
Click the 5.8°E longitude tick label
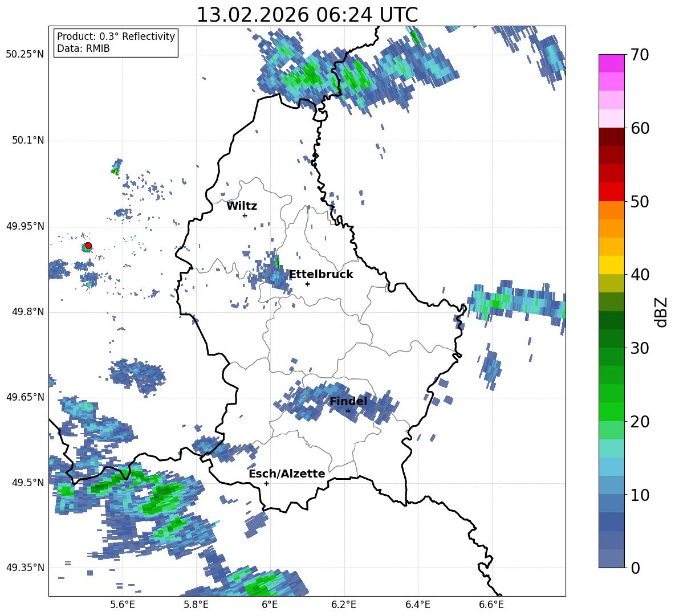196,605
